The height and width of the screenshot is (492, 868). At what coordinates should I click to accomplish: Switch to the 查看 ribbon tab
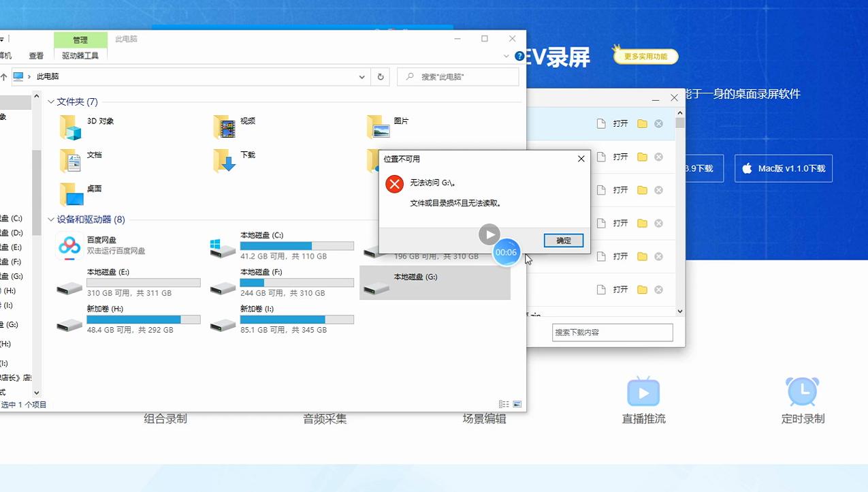tap(35, 55)
